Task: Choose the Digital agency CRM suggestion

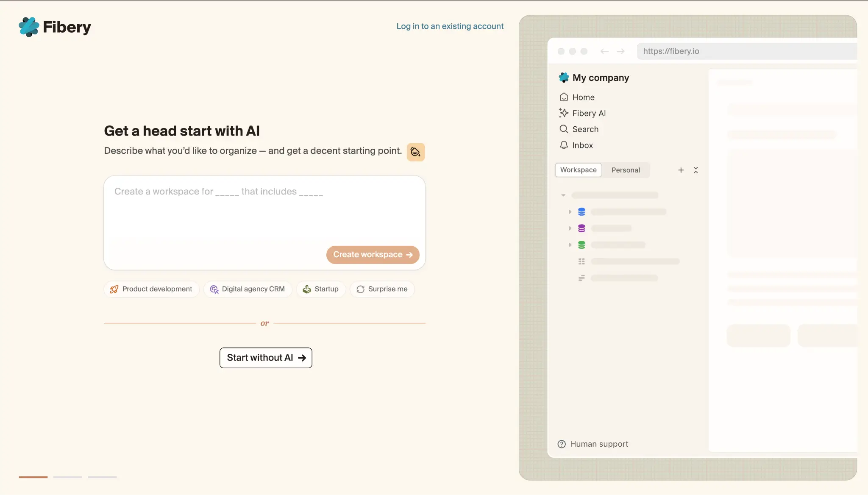Action: point(248,289)
